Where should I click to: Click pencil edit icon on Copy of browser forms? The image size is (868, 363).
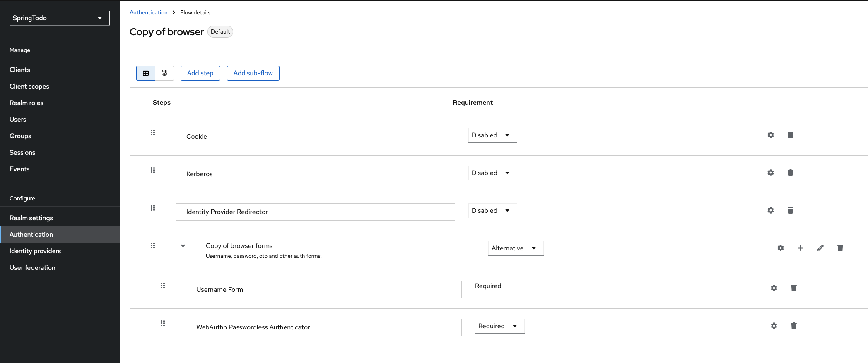[820, 248]
